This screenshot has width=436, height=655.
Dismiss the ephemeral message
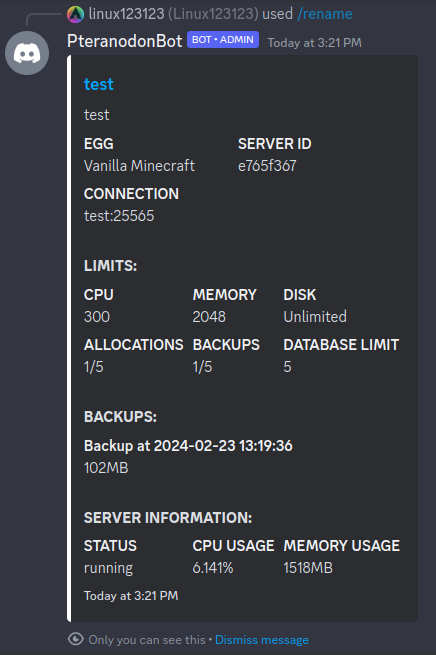tap(262, 640)
